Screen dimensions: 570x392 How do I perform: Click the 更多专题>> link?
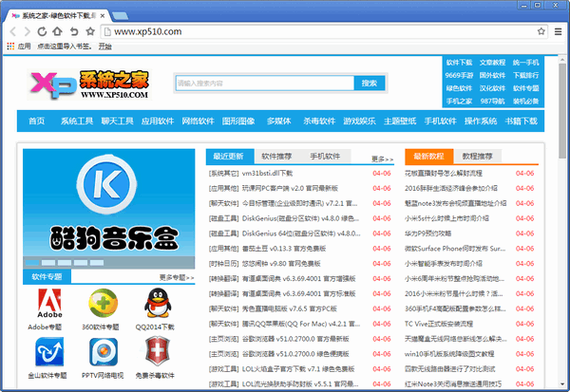coord(177,277)
